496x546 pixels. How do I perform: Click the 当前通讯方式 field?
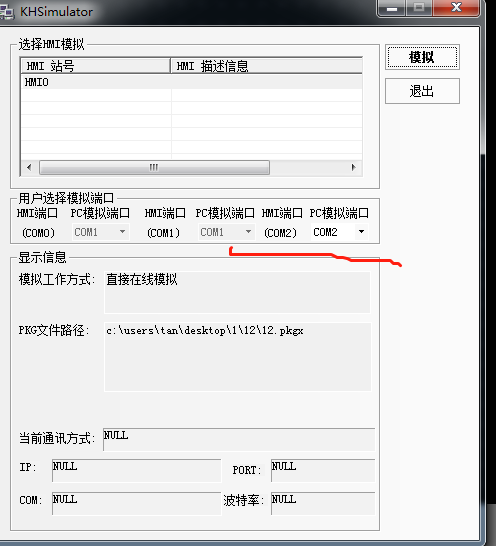click(x=239, y=439)
